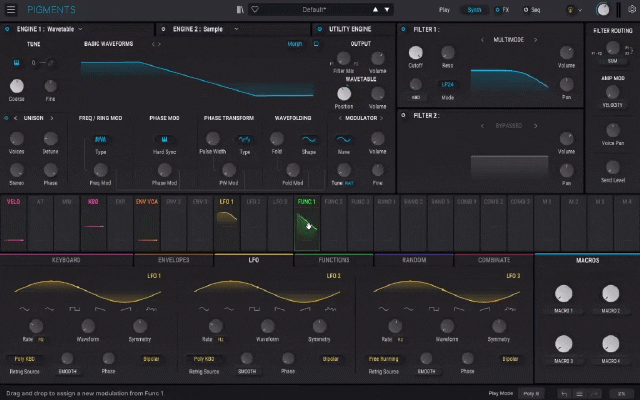Image resolution: width=640 pixels, height=400 pixels.
Task: Click the undo arrow in status bar
Action: [x=564, y=393]
